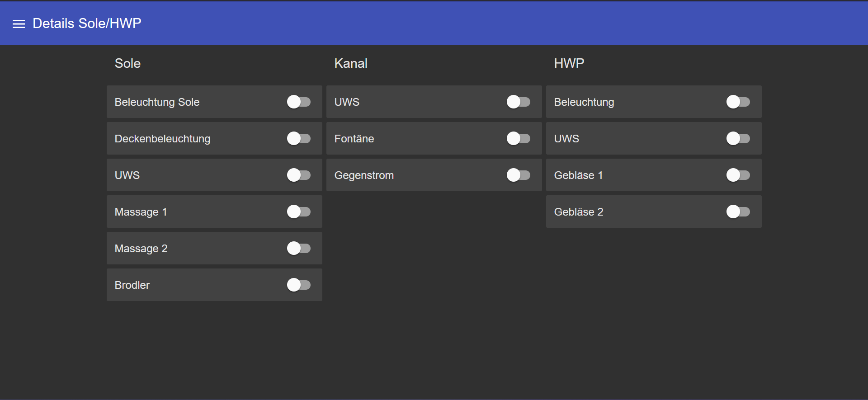Viewport: 868px width, 400px height.
Task: Click the Kanal column heading
Action: tap(351, 63)
